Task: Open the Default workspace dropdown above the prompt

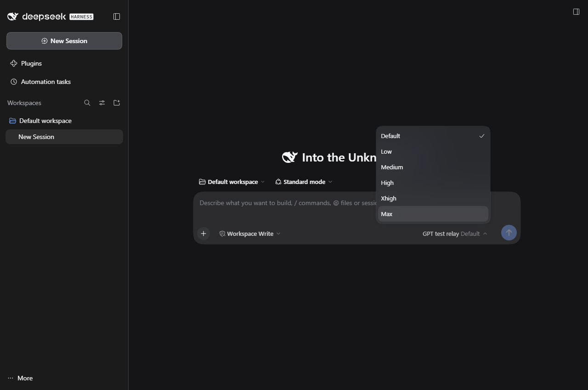Action: click(232, 182)
